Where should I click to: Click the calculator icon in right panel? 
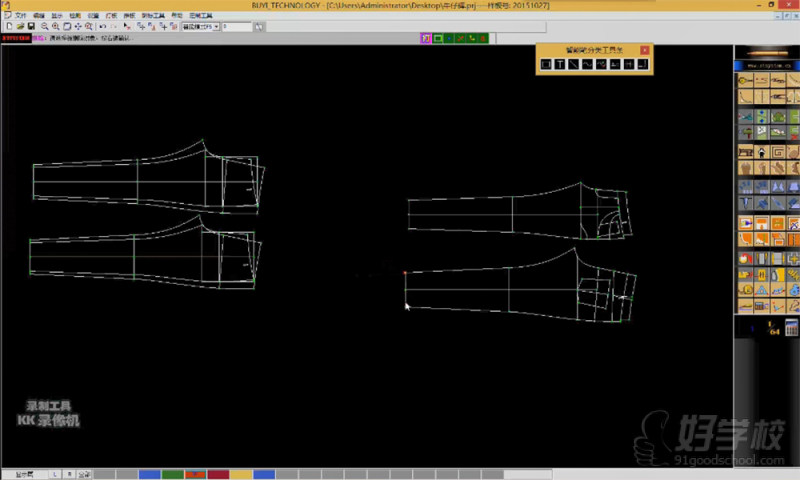[790, 327]
